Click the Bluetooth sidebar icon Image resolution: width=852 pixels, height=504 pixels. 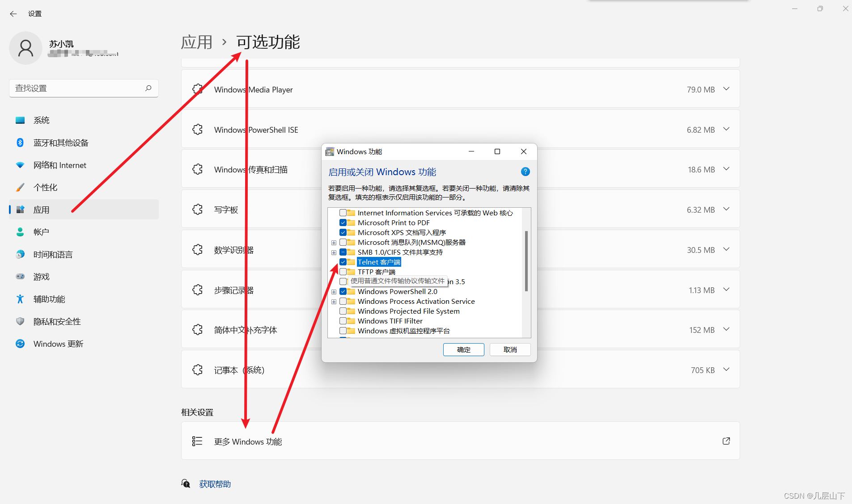click(x=20, y=143)
